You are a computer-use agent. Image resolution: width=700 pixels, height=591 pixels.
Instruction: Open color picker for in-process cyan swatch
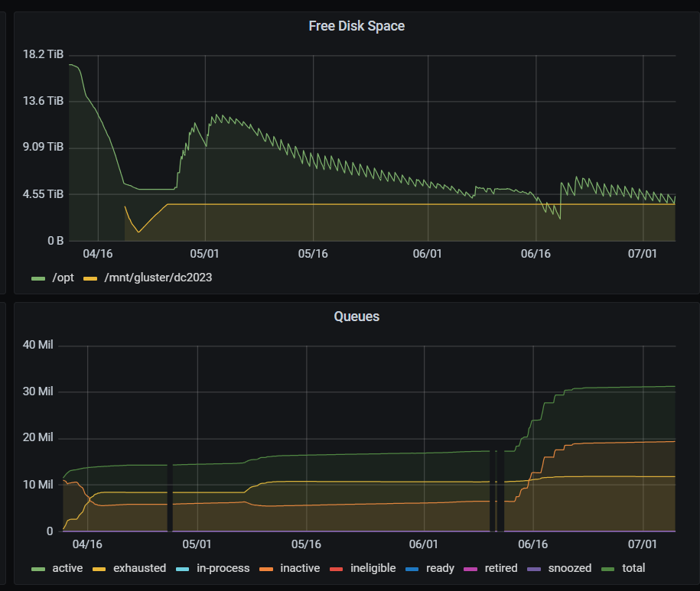pyautogui.click(x=183, y=569)
